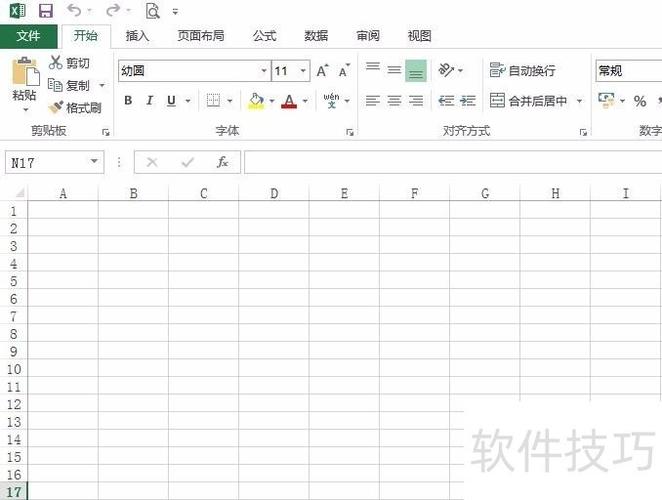Apply yellow fill color

click(256, 101)
